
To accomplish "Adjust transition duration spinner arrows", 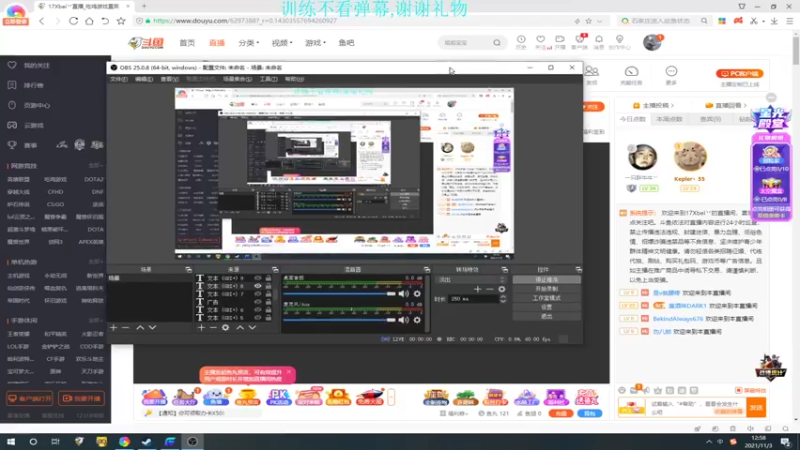I will click(503, 299).
